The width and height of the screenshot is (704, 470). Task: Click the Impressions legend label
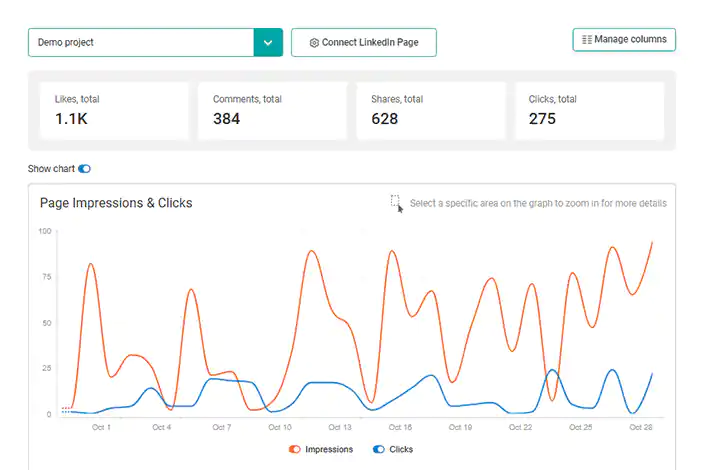[x=329, y=449]
